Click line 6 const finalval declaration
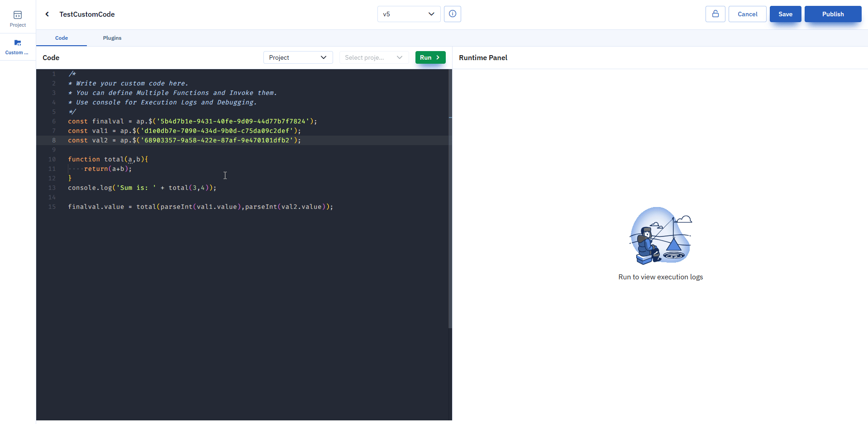Screen dimensions: 868x424 [192, 121]
